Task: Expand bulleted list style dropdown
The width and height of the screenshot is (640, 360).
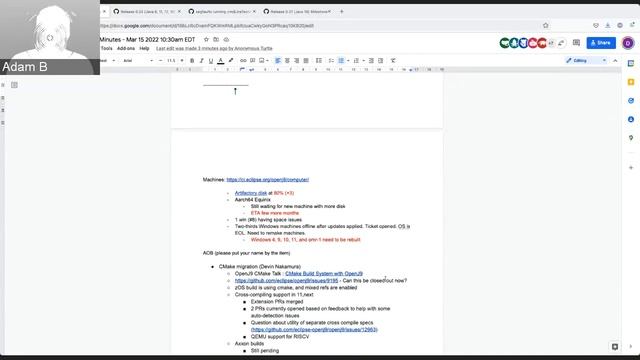Action: coord(348,60)
